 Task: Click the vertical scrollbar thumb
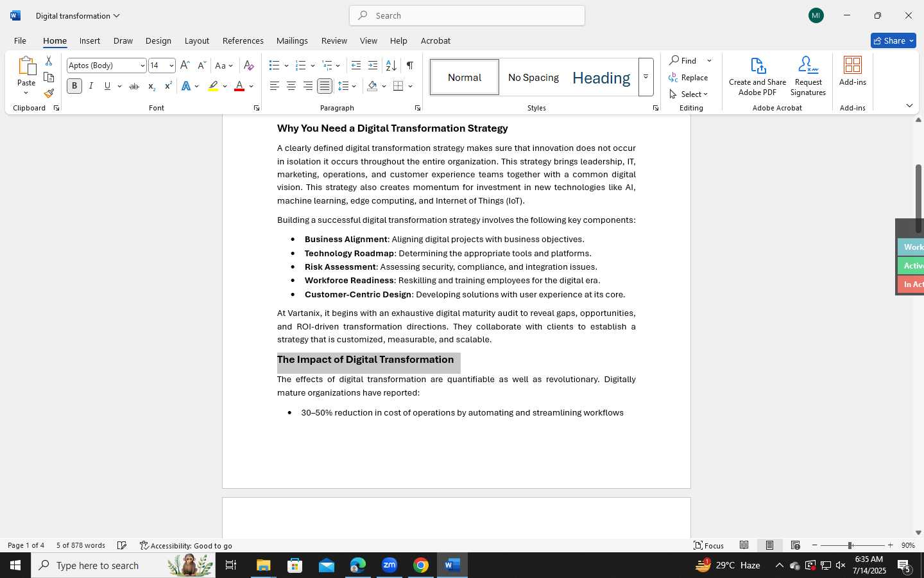click(918, 199)
